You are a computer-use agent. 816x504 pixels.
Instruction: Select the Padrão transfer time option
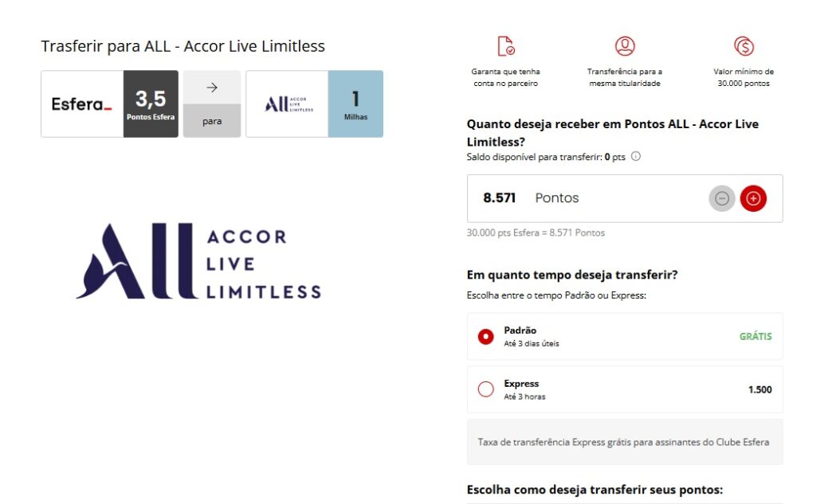(486, 337)
